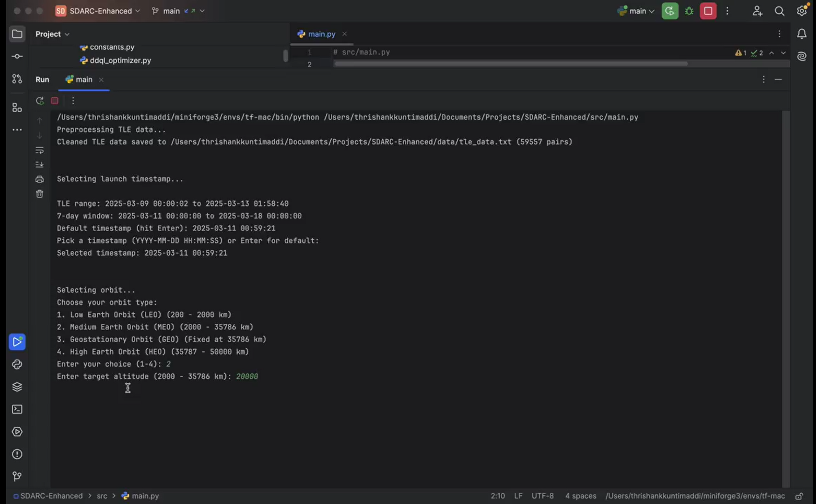
Task: Click the Run panel title
Action: click(42, 79)
